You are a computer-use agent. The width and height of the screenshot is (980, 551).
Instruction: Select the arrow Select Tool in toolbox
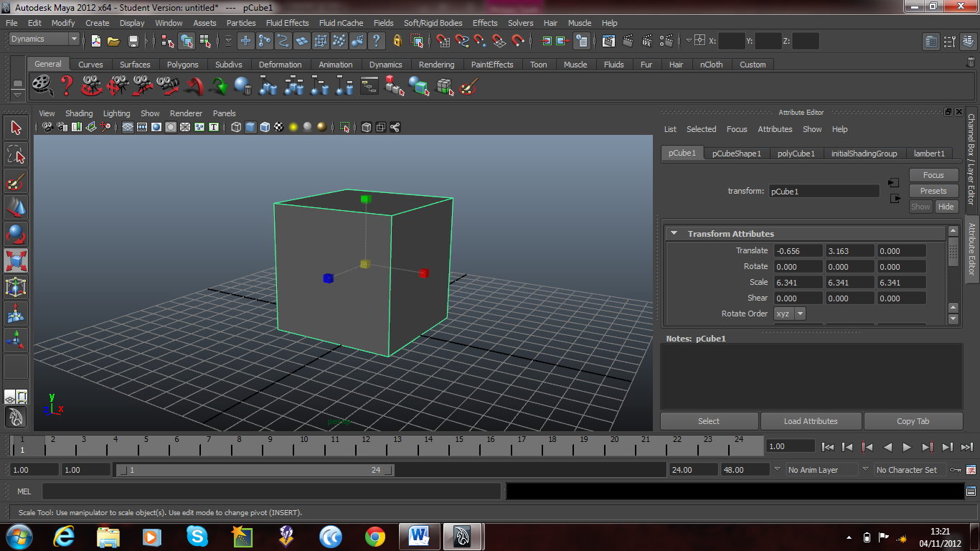(16, 128)
